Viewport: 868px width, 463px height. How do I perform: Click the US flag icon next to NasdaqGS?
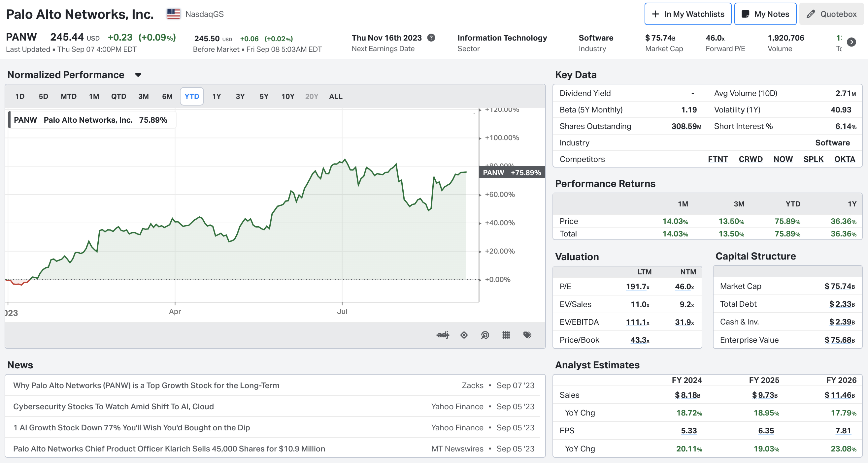(x=174, y=14)
